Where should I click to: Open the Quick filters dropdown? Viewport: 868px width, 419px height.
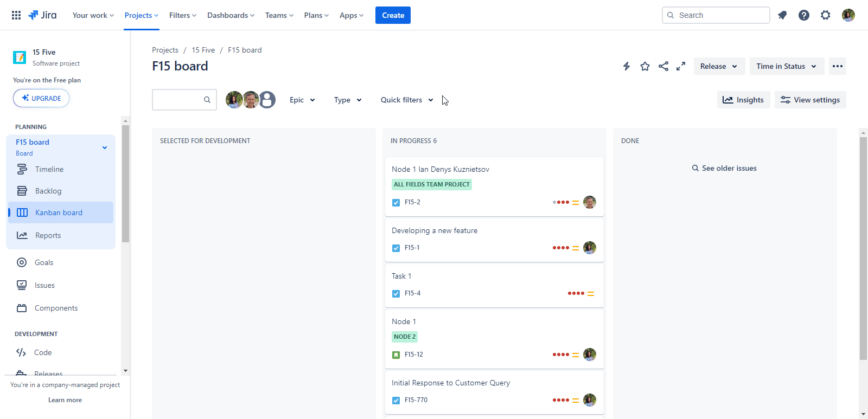407,100
